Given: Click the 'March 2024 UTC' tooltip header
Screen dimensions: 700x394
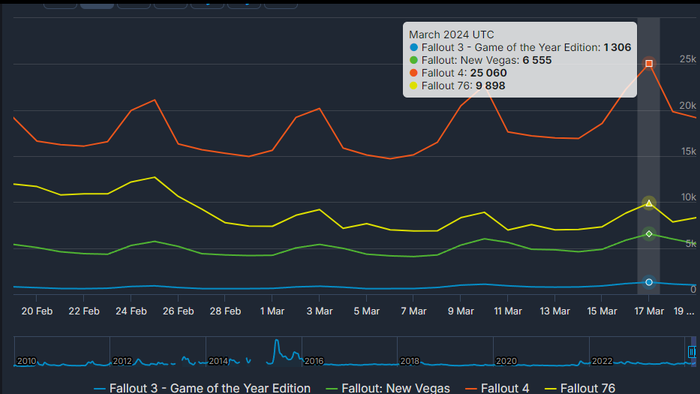Looking at the screenshot, I should 451,34.
